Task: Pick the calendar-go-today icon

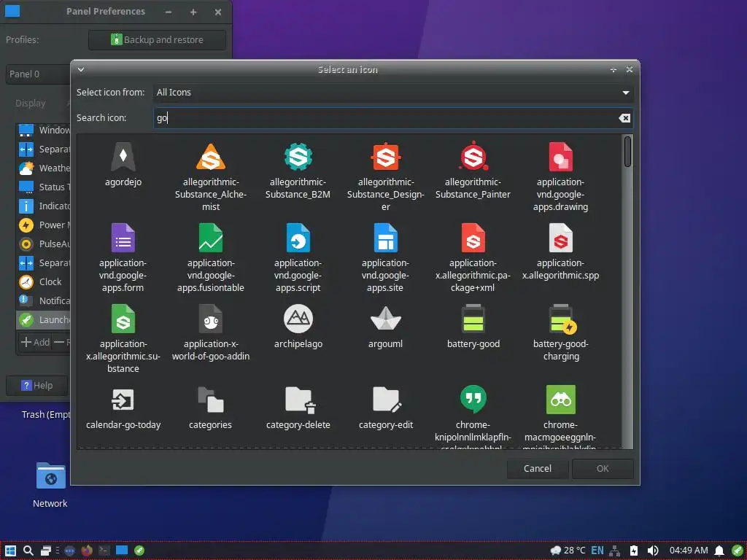Action: [123, 407]
